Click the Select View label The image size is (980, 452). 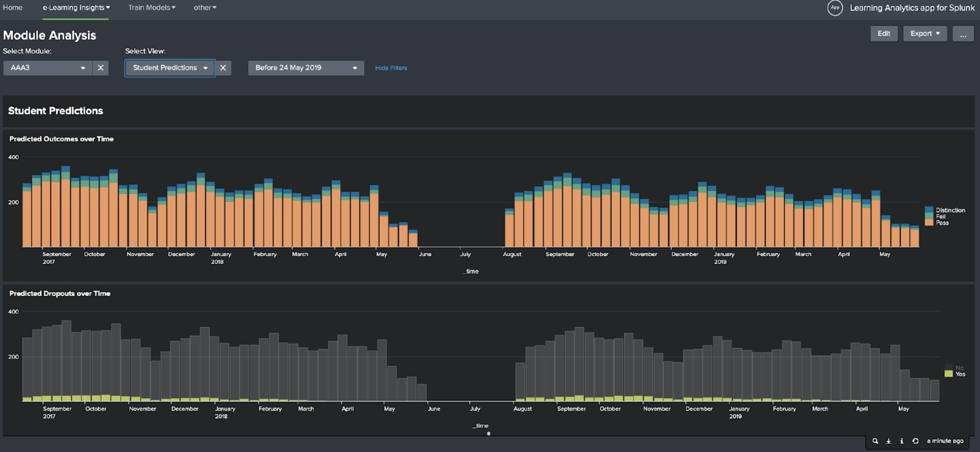click(145, 51)
